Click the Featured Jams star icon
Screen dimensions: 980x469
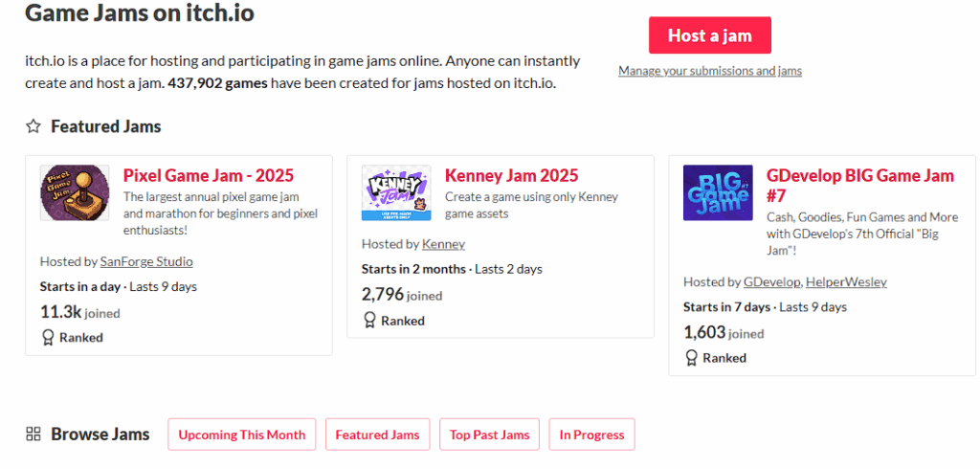(x=33, y=126)
